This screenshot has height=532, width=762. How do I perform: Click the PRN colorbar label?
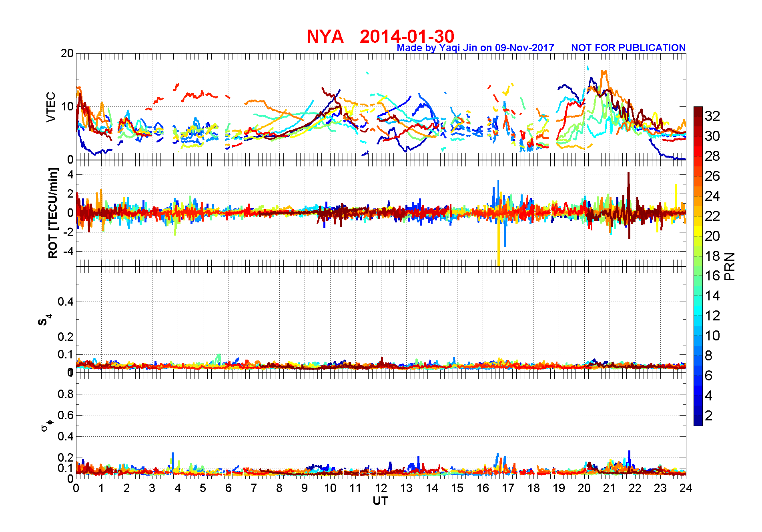click(730, 266)
